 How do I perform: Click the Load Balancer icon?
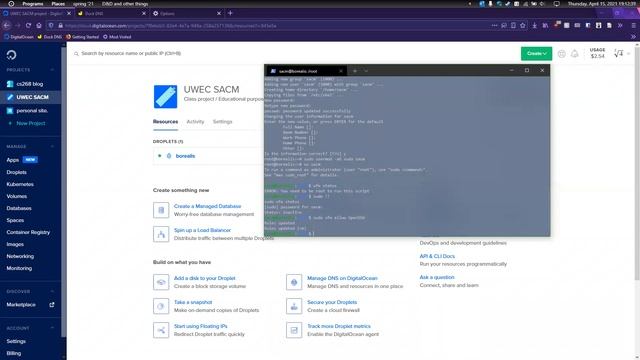click(161, 234)
